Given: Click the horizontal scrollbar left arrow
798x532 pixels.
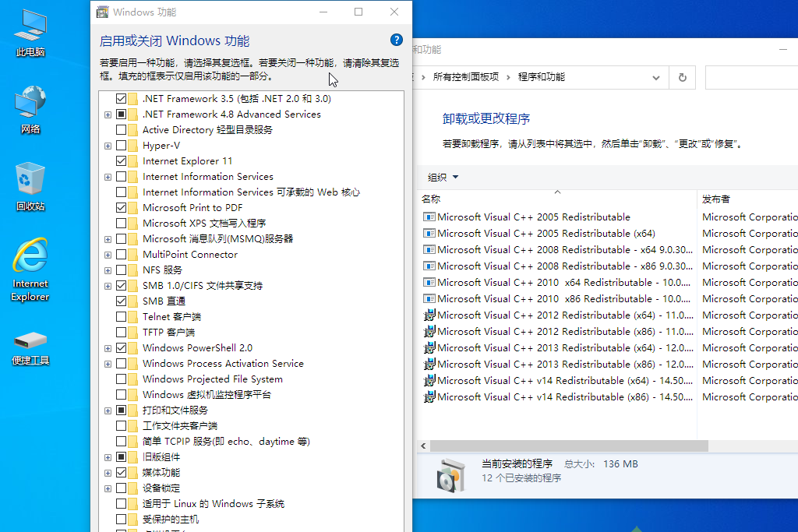Looking at the screenshot, I should (422, 445).
